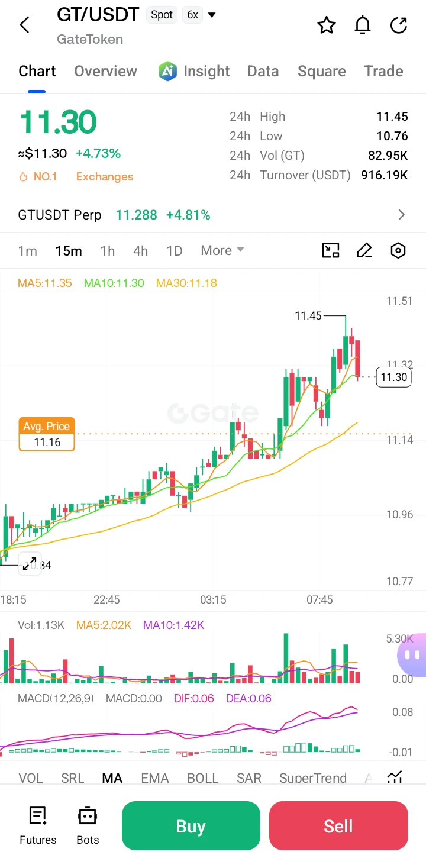Tap the DIF:0.06 value
This screenshot has height=868, width=426.
pyautogui.click(x=194, y=698)
